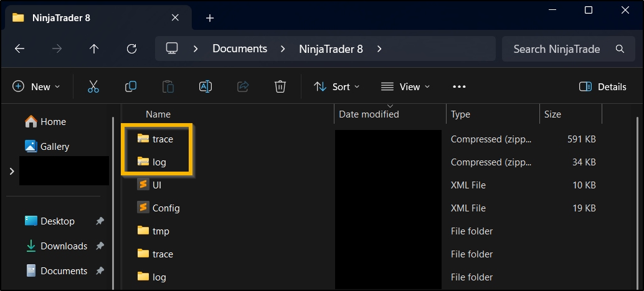Open Downloads quick access item

[x=56, y=246]
